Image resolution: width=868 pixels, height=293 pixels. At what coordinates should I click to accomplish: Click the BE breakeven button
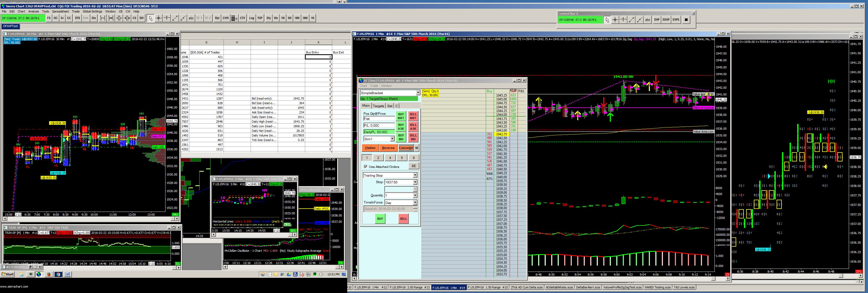pos(414,166)
